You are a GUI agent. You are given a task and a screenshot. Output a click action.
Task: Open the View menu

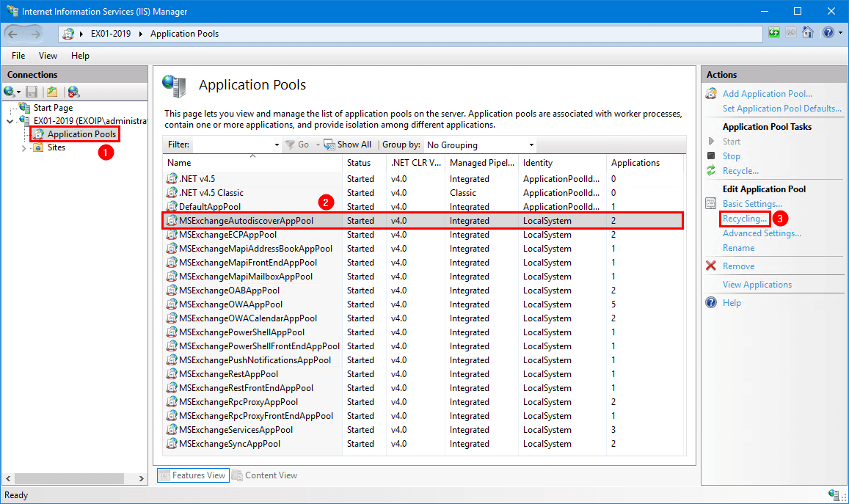click(48, 56)
